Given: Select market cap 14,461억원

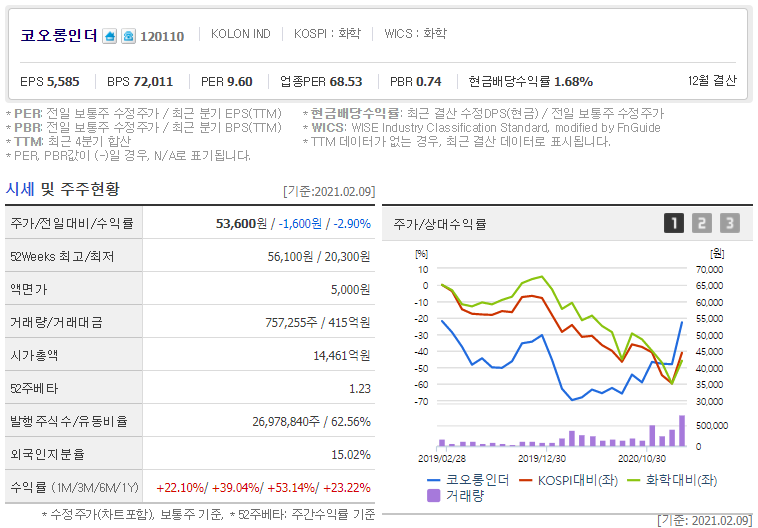Looking at the screenshot, I should click(x=342, y=355).
